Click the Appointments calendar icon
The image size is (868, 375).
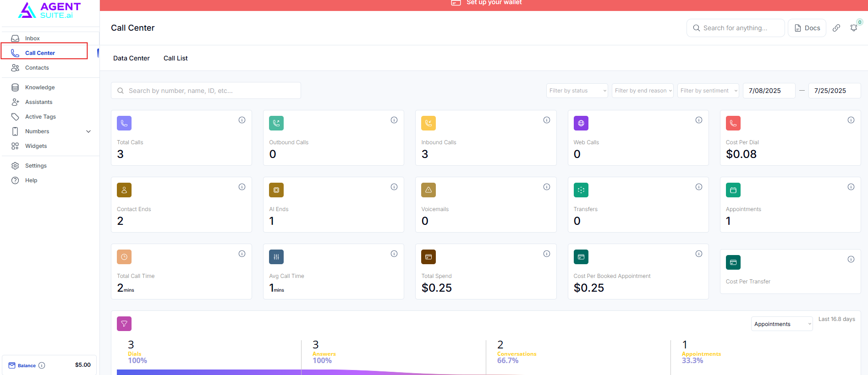[x=733, y=190]
